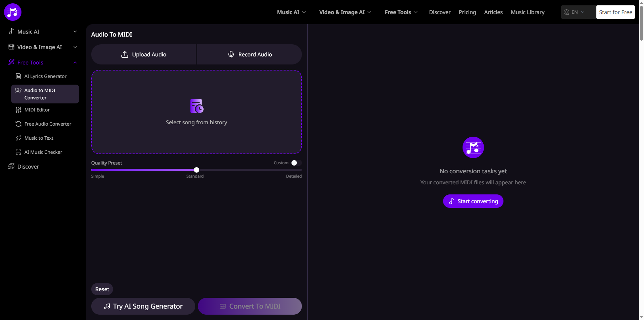Open Pricing from the top navigation
This screenshot has height=320, width=644.
click(467, 12)
